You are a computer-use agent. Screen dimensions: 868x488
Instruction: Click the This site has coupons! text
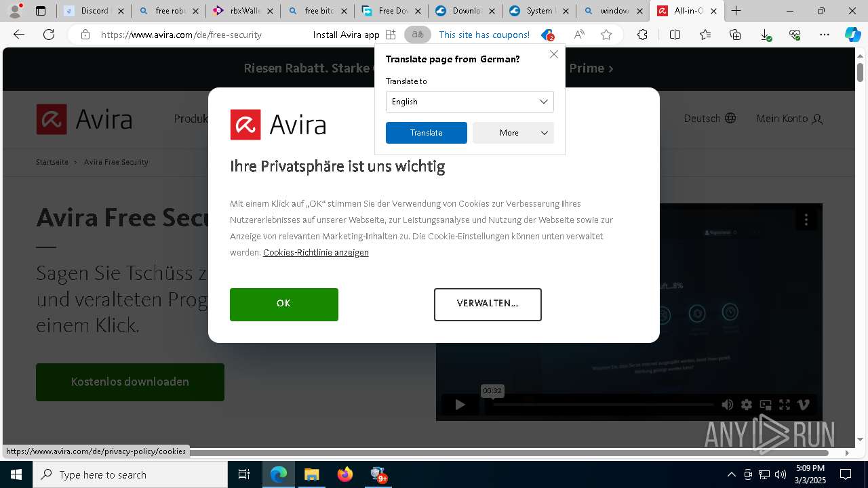tap(484, 35)
